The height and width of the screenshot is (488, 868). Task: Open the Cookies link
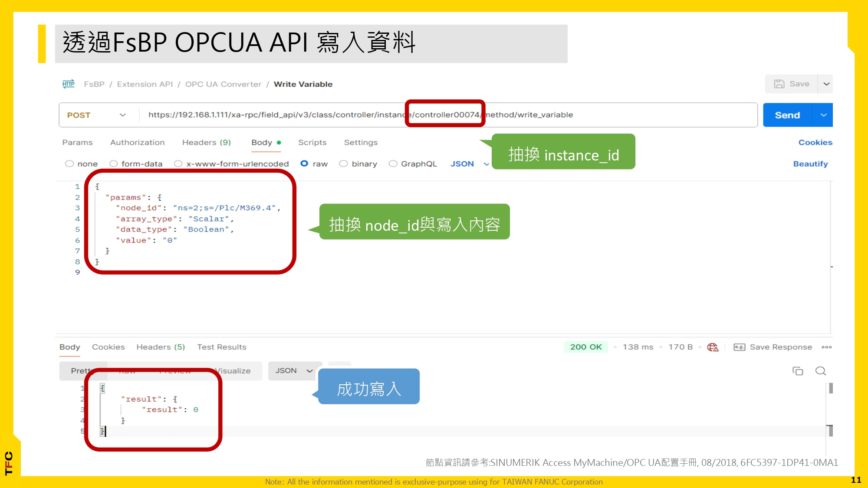[815, 142]
